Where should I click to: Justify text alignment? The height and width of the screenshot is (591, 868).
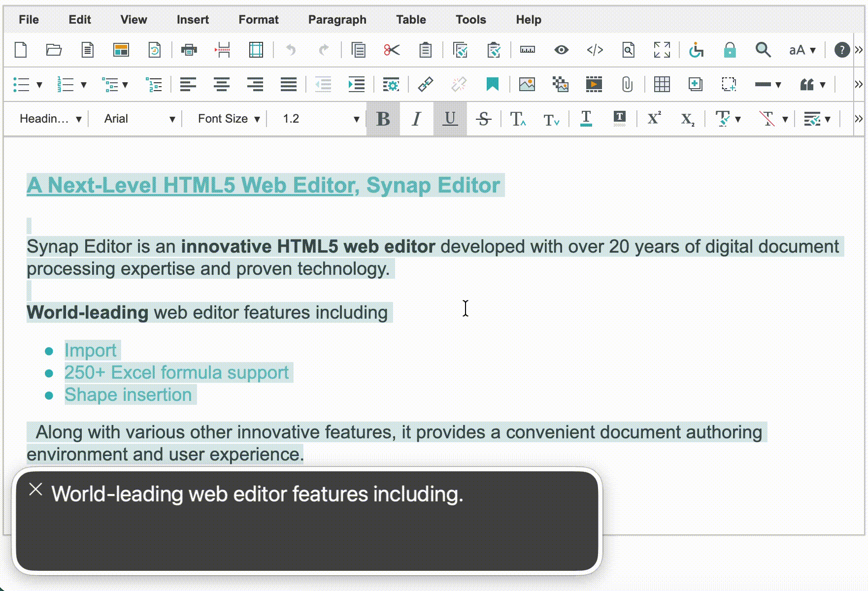click(x=288, y=84)
